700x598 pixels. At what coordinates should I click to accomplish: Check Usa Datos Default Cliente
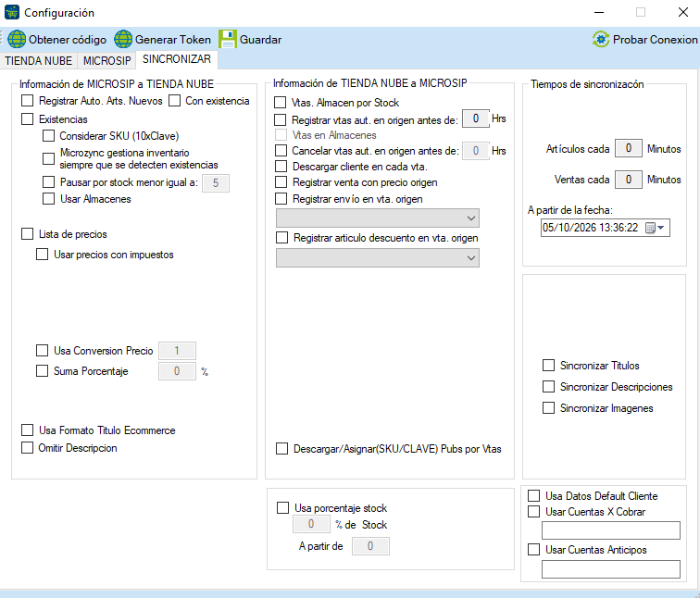coord(534,496)
